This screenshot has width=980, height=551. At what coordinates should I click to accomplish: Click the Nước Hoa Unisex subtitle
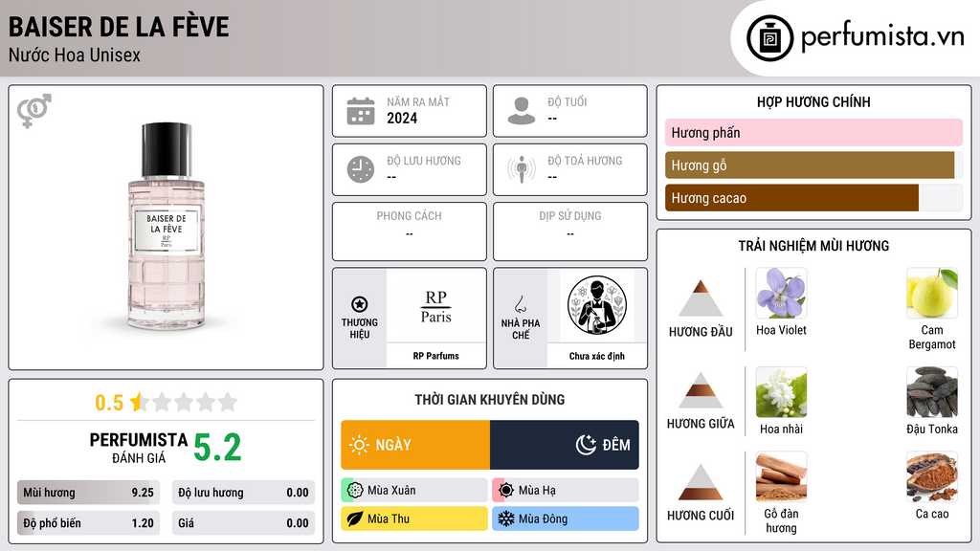click(75, 55)
